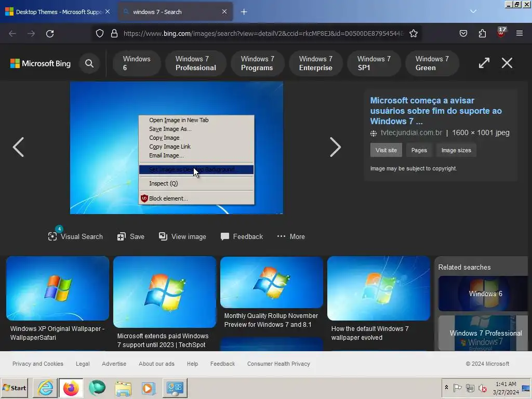The image size is (532, 399).
Task: Click the Visit site button
Action: coord(386,150)
